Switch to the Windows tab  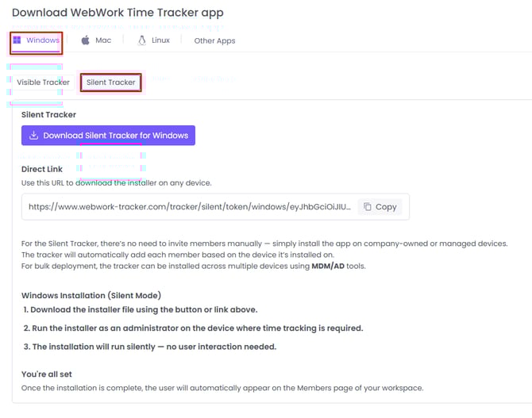pos(37,42)
